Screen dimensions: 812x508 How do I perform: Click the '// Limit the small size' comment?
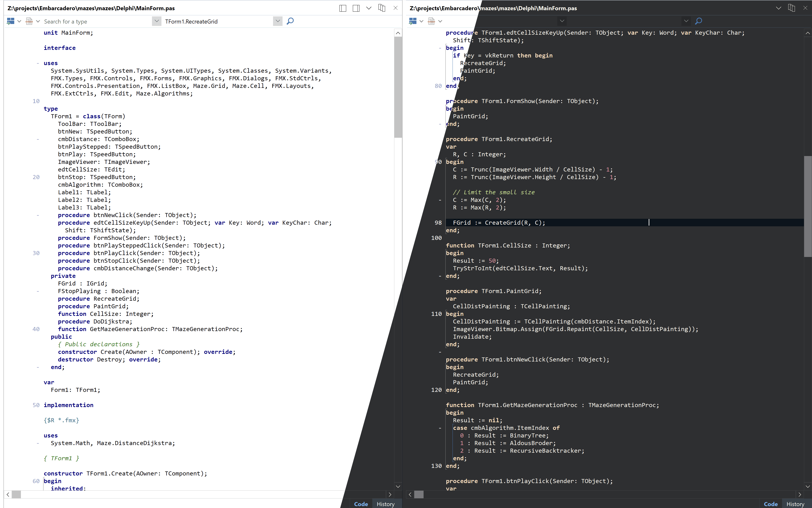tap(494, 192)
